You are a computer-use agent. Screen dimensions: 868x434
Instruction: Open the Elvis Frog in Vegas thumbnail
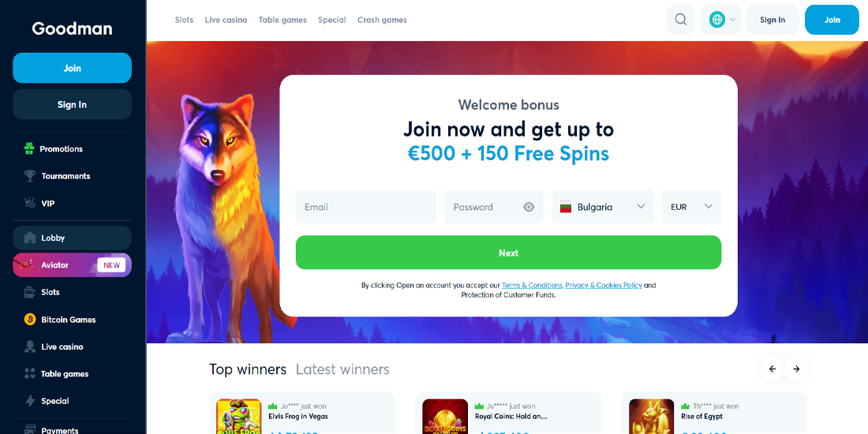(x=238, y=417)
